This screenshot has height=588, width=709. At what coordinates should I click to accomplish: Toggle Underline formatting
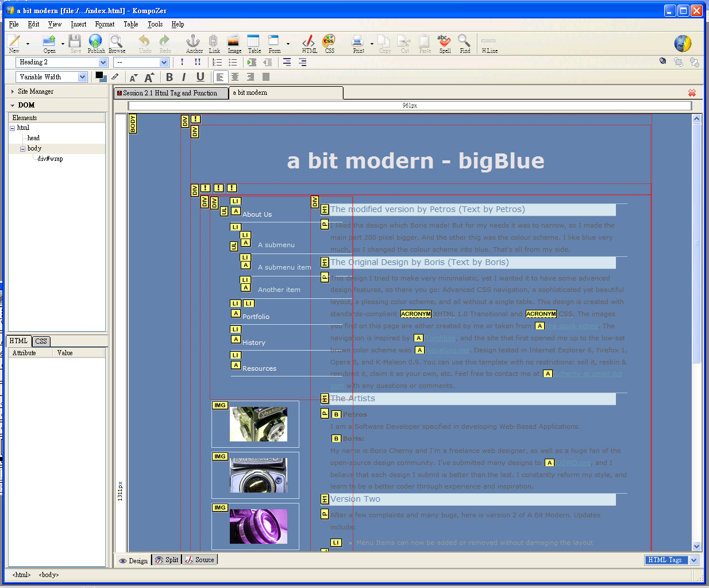pos(200,77)
